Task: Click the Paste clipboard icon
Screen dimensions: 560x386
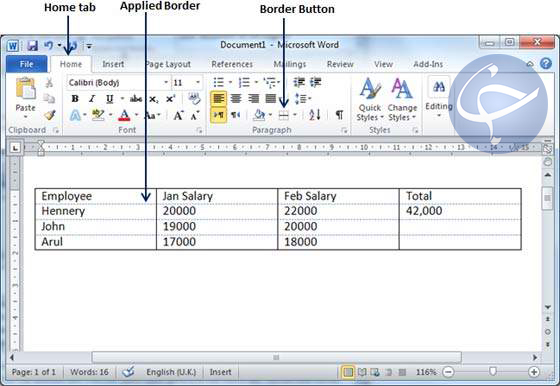Action: click(25, 88)
